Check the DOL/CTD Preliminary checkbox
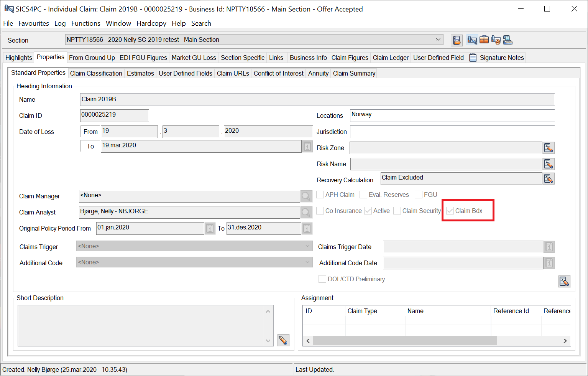The height and width of the screenshot is (376, 588). [x=322, y=279]
